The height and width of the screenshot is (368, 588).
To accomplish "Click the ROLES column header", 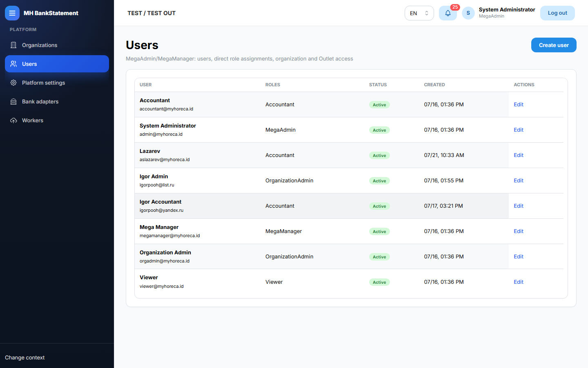I will (x=273, y=85).
